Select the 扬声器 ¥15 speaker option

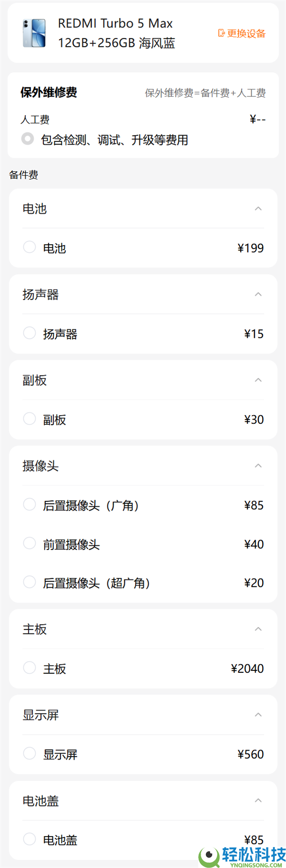coord(29,333)
